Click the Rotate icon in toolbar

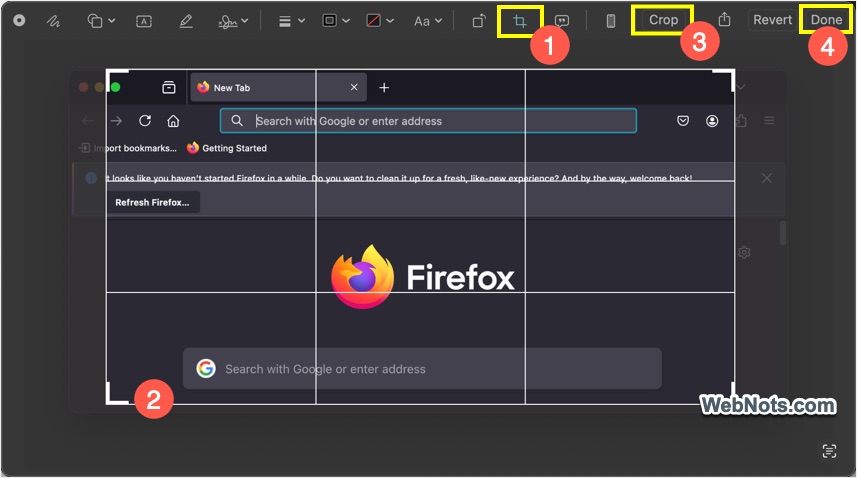tap(479, 21)
